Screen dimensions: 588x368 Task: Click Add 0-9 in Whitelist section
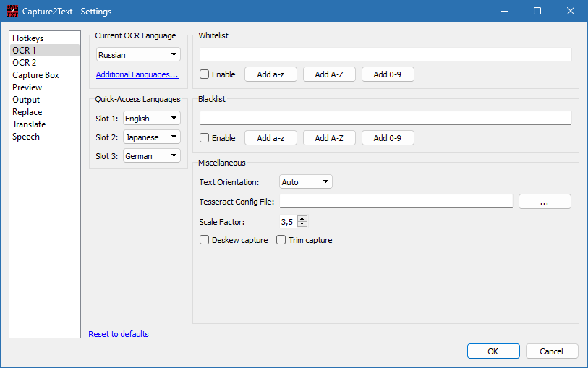(x=388, y=74)
